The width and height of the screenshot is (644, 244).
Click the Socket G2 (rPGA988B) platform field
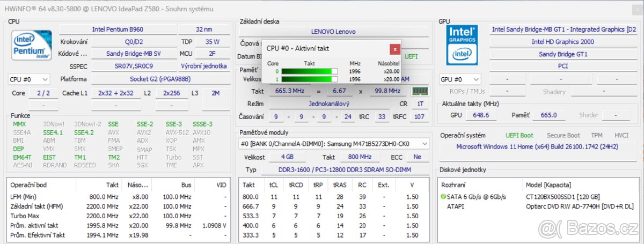[160, 79]
